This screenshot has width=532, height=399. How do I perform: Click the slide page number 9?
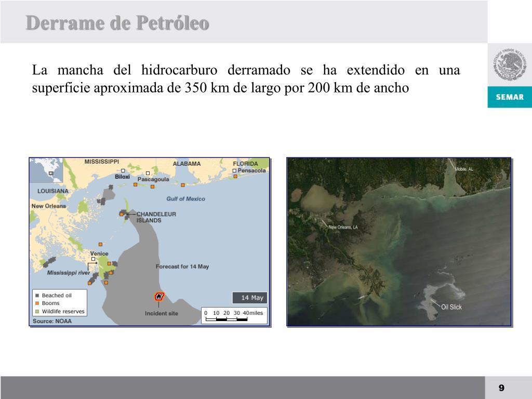coord(501,388)
